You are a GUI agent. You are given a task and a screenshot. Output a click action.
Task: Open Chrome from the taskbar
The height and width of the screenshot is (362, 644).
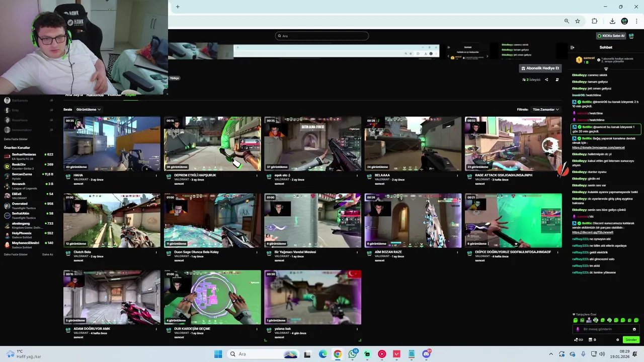click(x=338, y=354)
